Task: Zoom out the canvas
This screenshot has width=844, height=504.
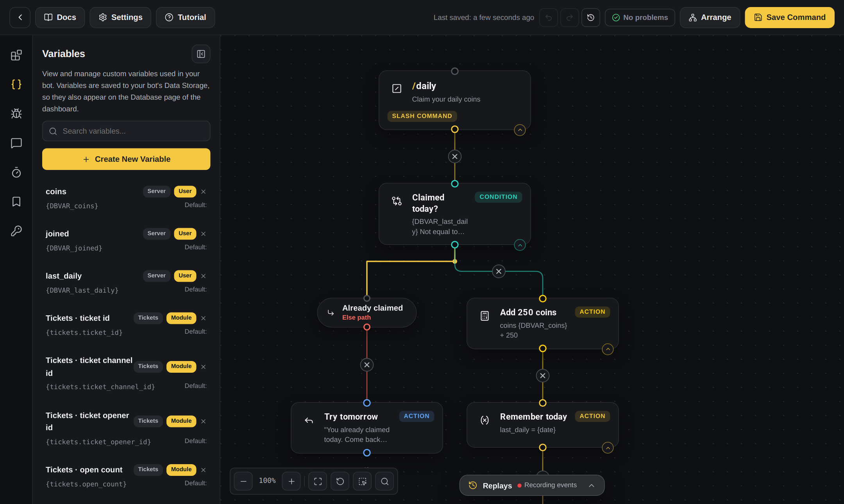Action: click(x=243, y=481)
